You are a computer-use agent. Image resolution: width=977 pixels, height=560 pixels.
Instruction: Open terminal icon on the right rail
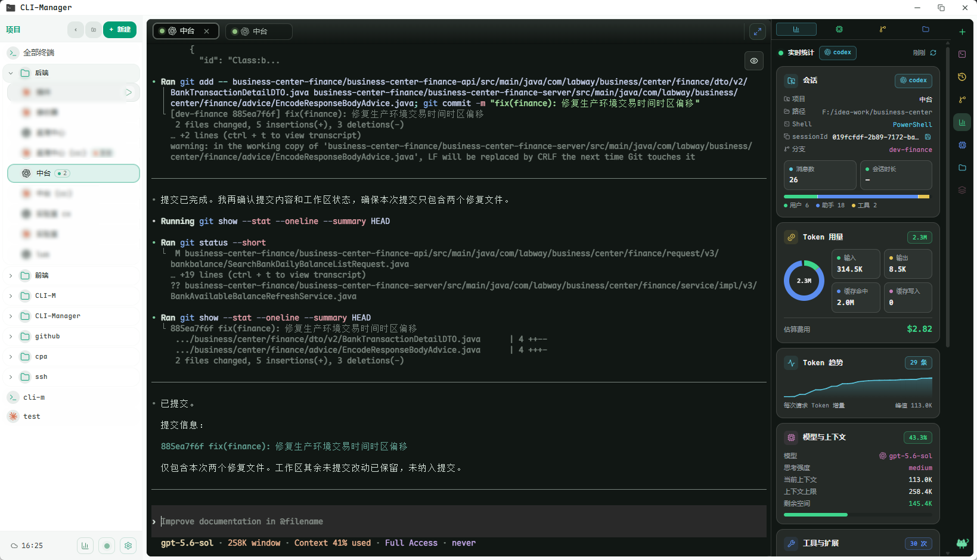pos(962,54)
